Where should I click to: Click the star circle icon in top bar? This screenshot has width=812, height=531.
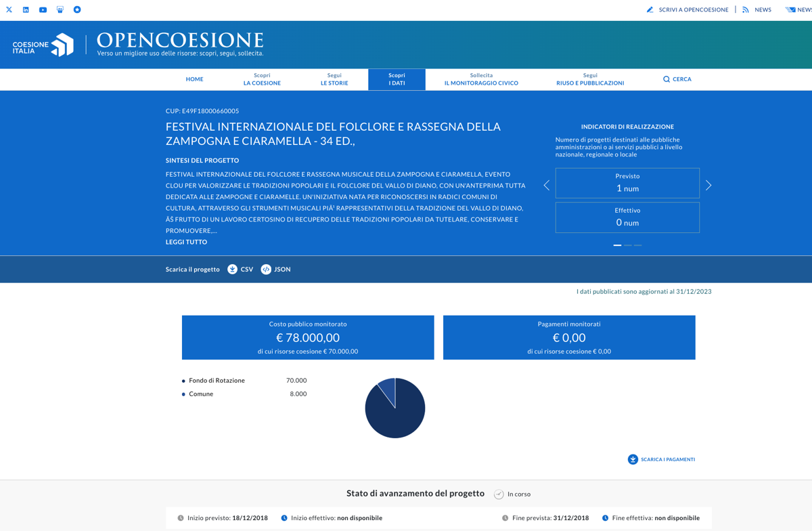pos(77,9)
